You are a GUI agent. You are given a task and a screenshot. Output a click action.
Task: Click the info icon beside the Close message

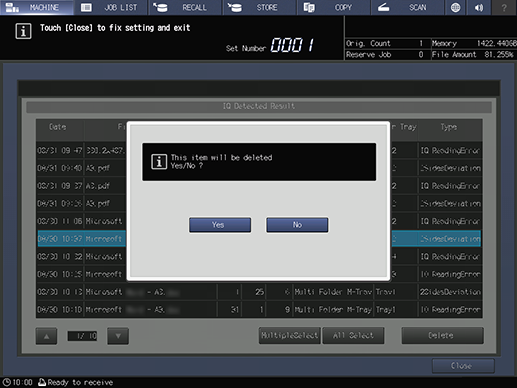click(x=23, y=31)
